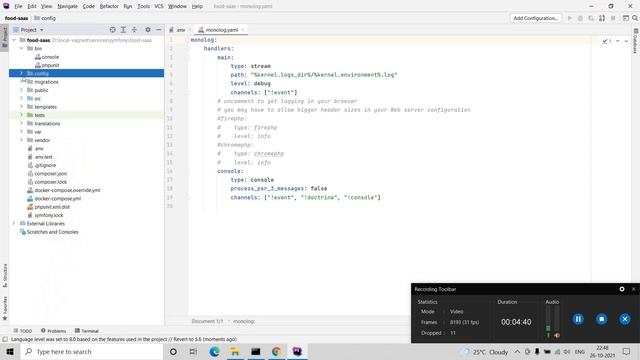Open Search Everywhere magnifier icon
This screenshot has width=640, height=360.
click(x=635, y=18)
